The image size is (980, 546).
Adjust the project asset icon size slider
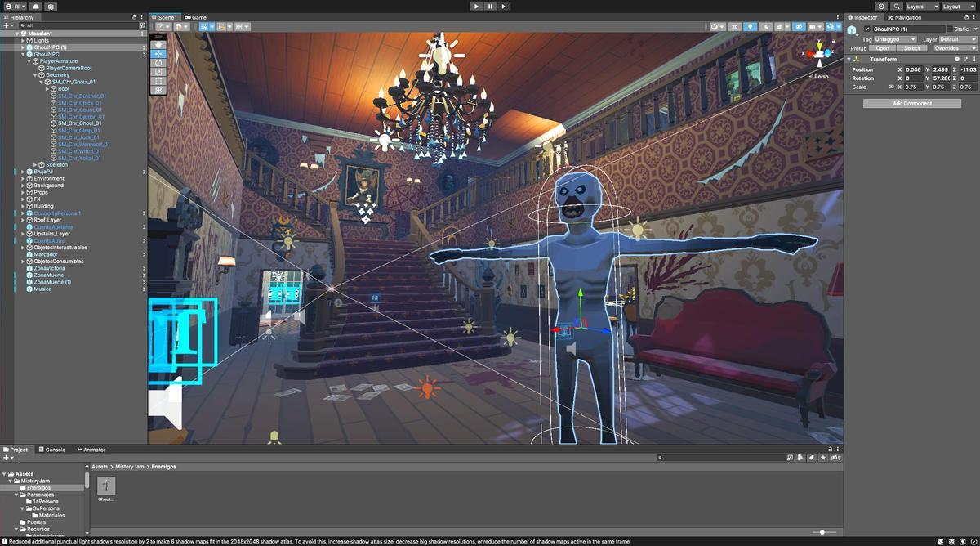coord(822,532)
